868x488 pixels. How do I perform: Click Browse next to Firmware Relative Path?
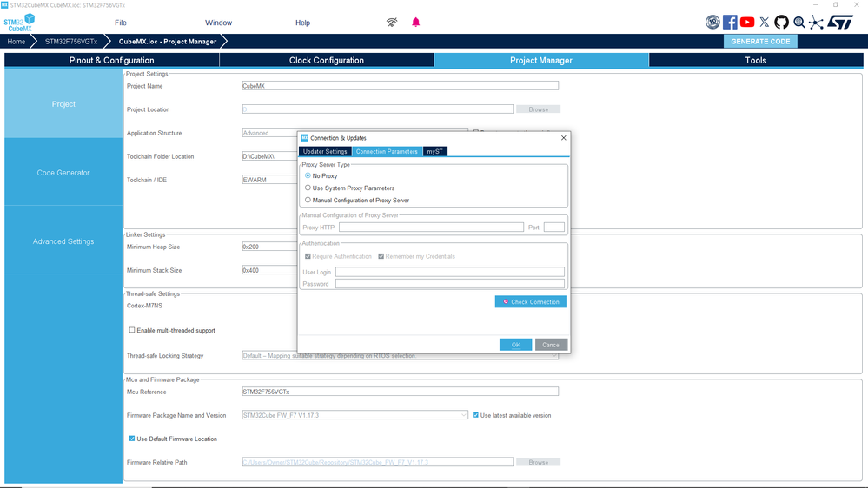[538, 462]
